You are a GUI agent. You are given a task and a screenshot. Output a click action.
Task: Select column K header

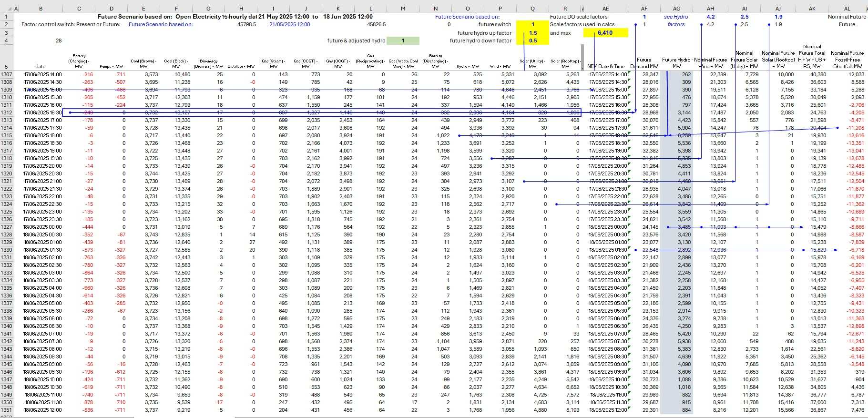click(x=338, y=9)
